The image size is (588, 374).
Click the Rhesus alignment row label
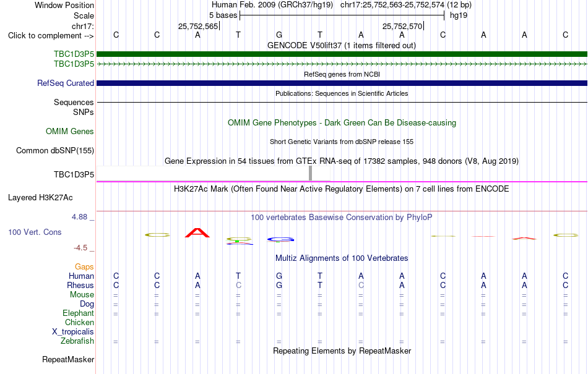[x=80, y=286]
